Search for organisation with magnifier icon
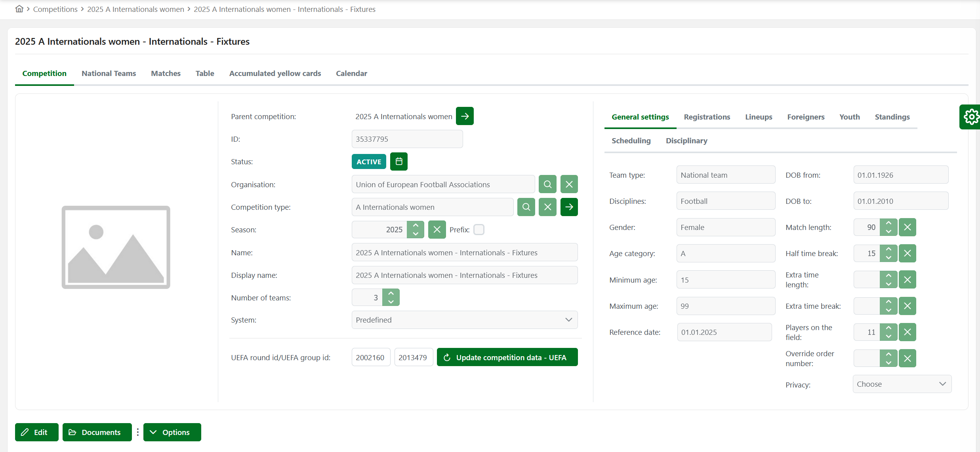 point(547,184)
